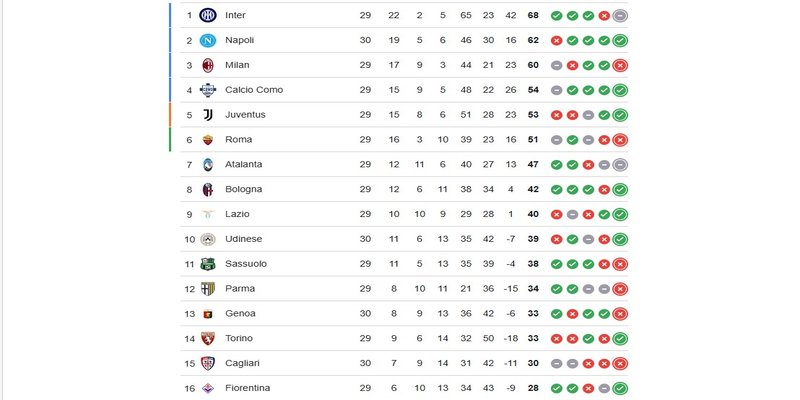Viewport: 800px width, 400px height.
Task: Open the Genoa team link
Action: point(241,314)
